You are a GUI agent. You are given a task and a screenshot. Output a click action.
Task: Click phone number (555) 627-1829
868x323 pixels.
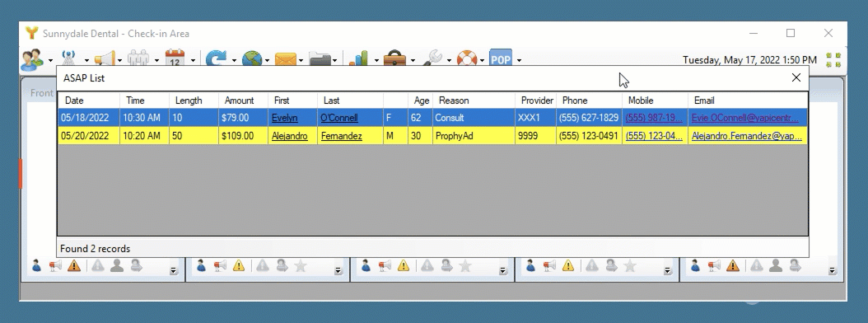click(x=589, y=118)
